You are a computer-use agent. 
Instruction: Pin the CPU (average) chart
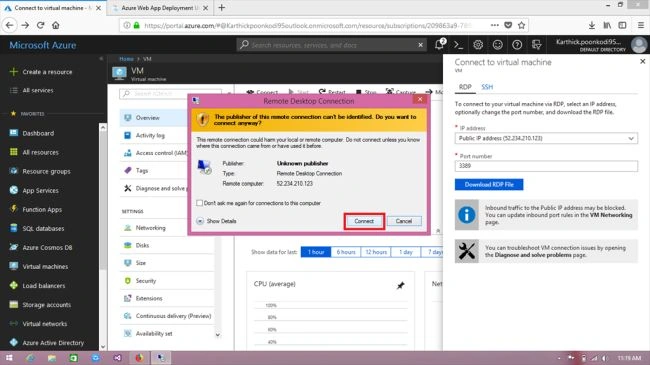[x=400, y=285]
